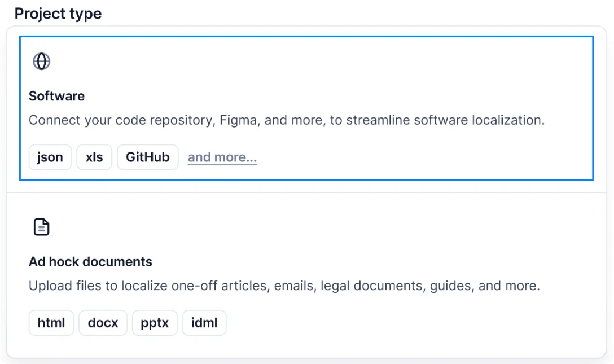Click the json format tag
Viewport: 614px width, 364px height.
point(50,157)
